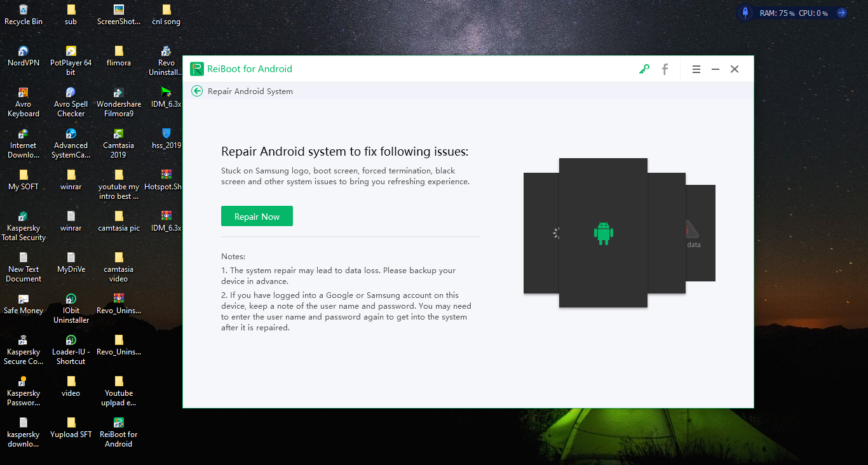
Task: Select the Revo Uninstaller desktop shortcut
Action: click(x=166, y=60)
